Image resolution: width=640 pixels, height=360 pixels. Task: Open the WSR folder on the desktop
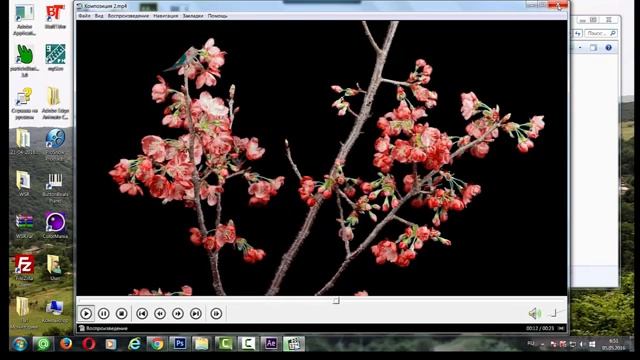click(x=24, y=183)
